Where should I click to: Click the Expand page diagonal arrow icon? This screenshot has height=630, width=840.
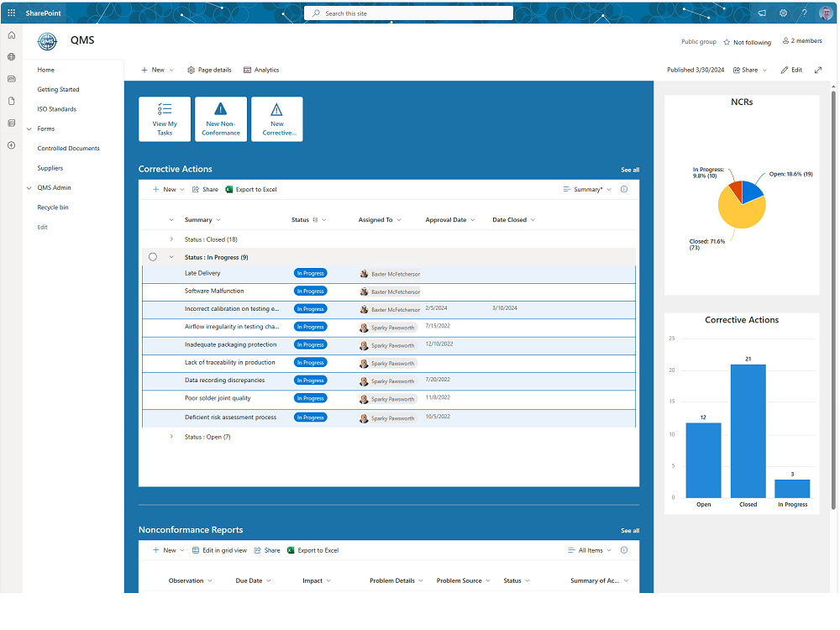click(x=818, y=70)
